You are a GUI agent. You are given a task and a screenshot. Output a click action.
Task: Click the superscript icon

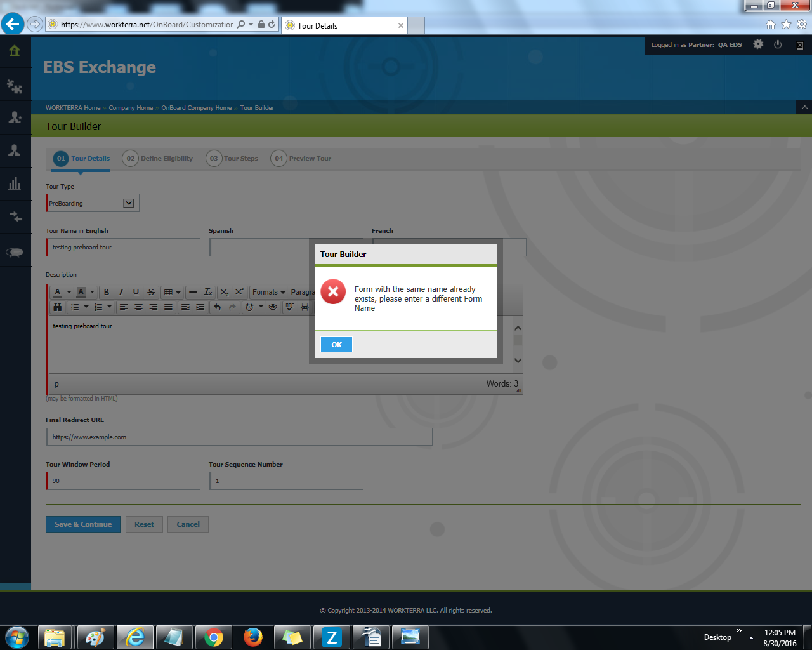239,292
